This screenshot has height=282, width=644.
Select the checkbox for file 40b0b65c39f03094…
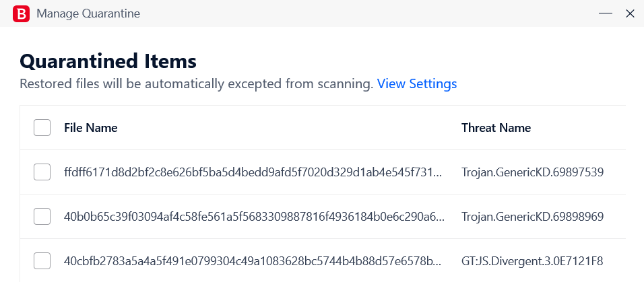42,216
